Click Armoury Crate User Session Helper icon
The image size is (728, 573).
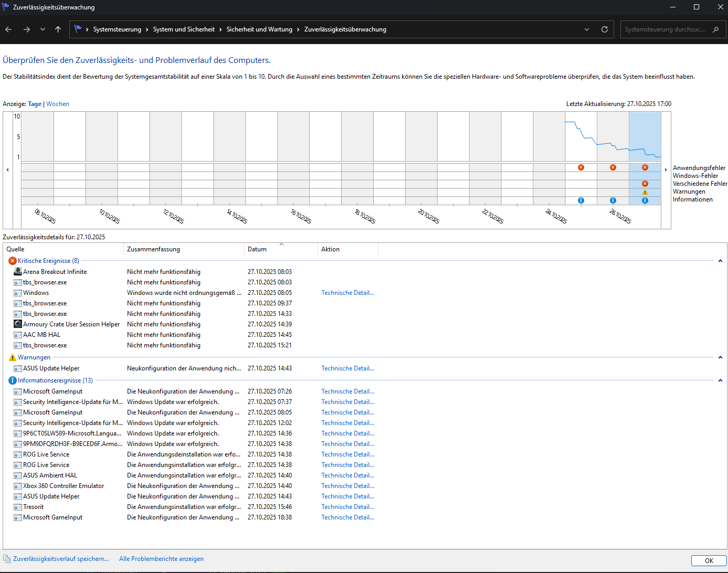[18, 324]
